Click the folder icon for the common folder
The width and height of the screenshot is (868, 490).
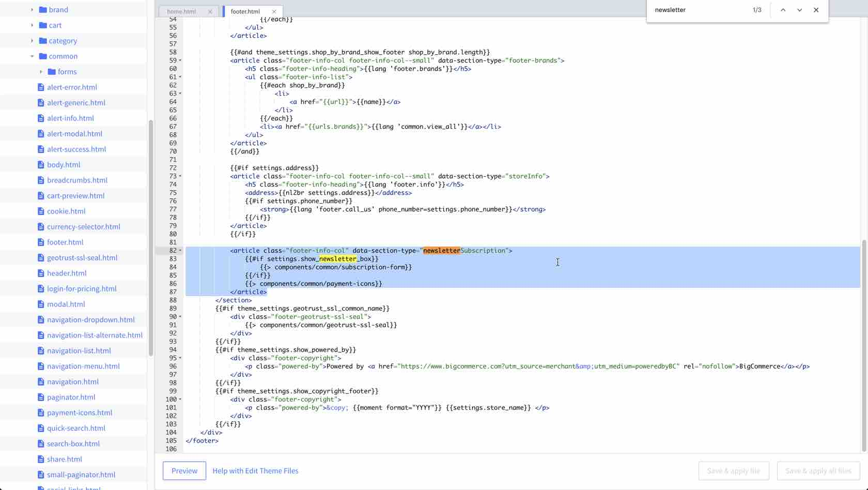coord(42,56)
